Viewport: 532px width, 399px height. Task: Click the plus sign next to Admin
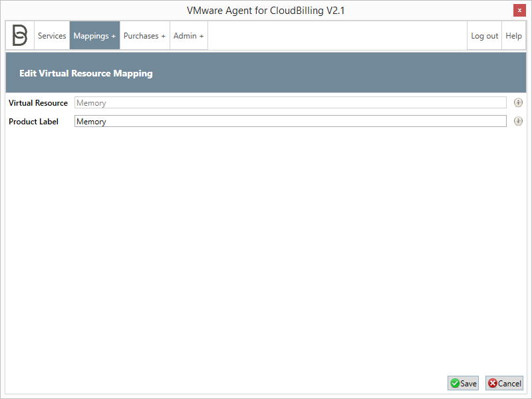202,35
